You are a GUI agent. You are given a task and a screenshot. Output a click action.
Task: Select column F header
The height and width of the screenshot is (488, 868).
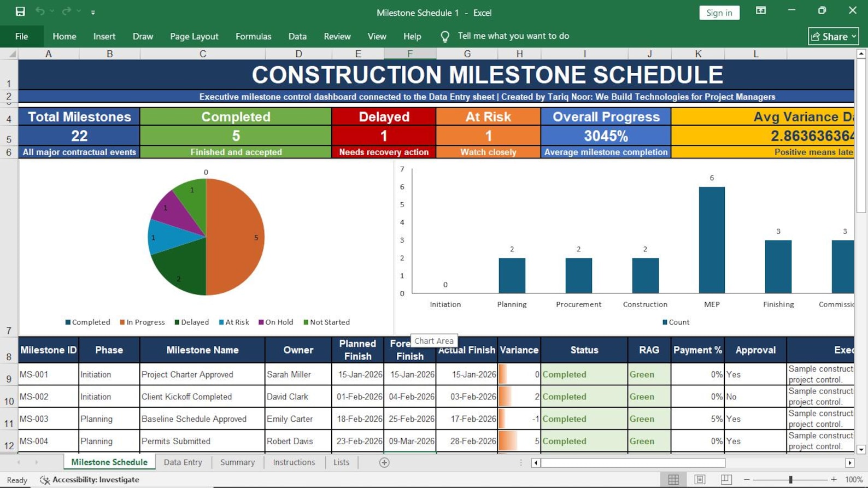pos(410,54)
